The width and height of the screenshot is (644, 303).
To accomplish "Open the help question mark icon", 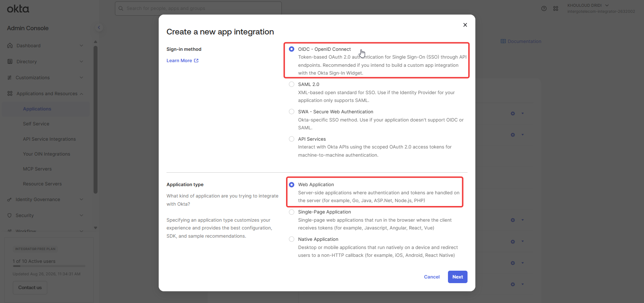I will (x=544, y=9).
